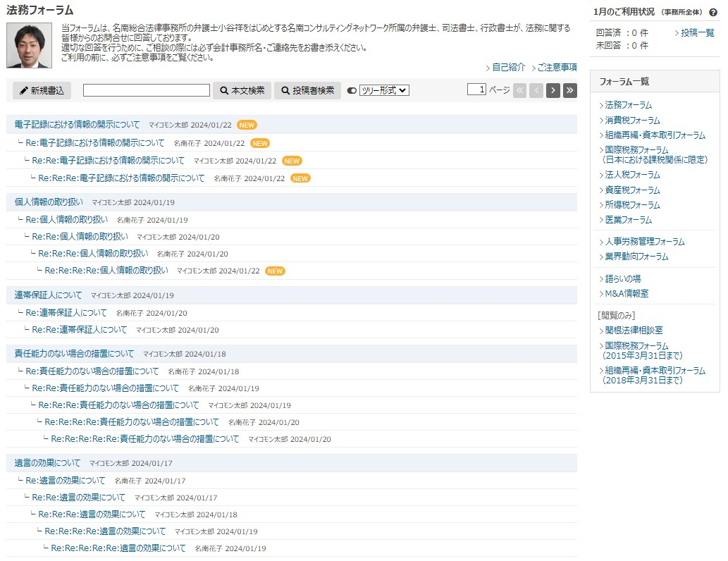Go to the next page arrow
This screenshot has height=561, width=728.
(x=553, y=90)
